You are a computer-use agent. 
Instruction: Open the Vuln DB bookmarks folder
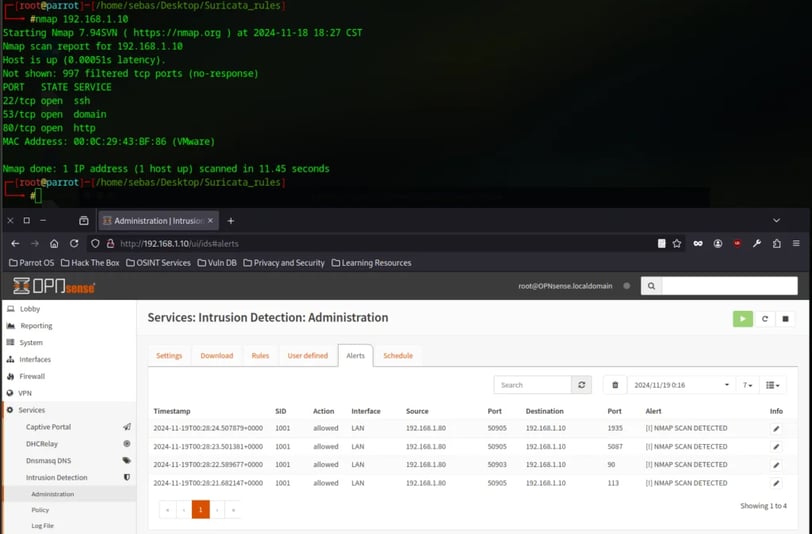[216, 263]
